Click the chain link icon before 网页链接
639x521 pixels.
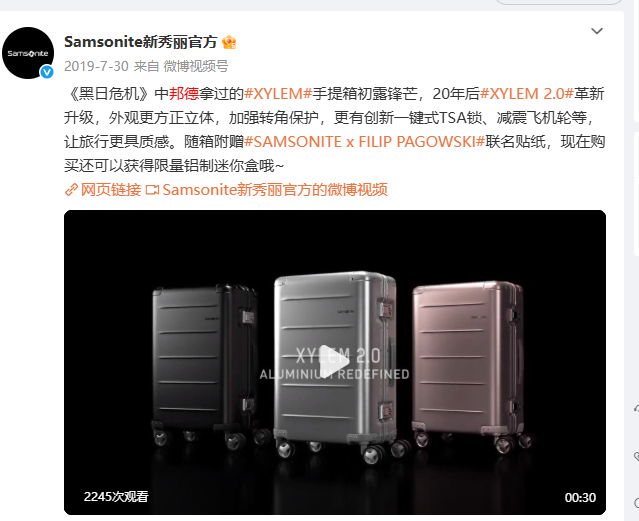(x=71, y=190)
